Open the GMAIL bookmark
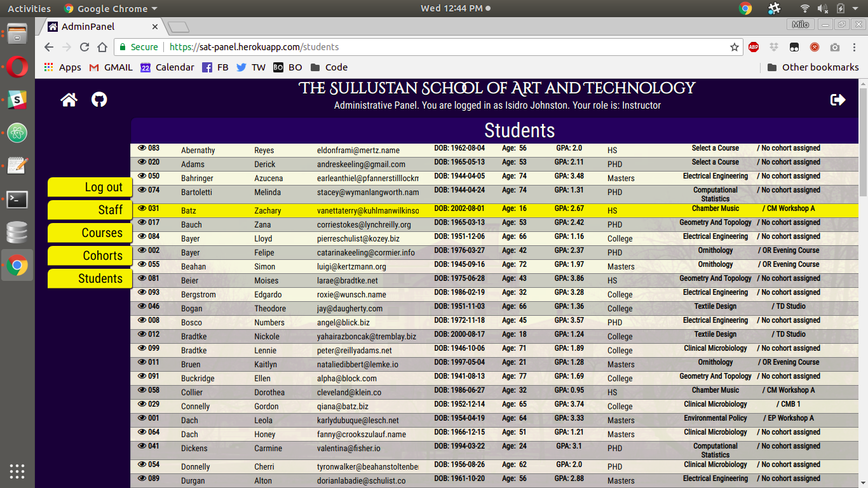The image size is (868, 488). click(111, 67)
